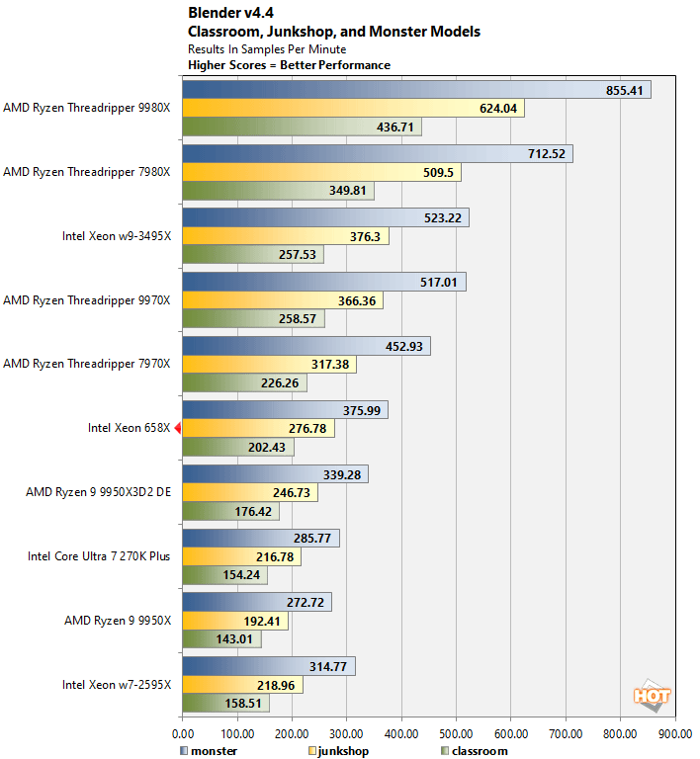Click the 366.36 junkshop bar value
The image size is (700, 759).
(357, 301)
